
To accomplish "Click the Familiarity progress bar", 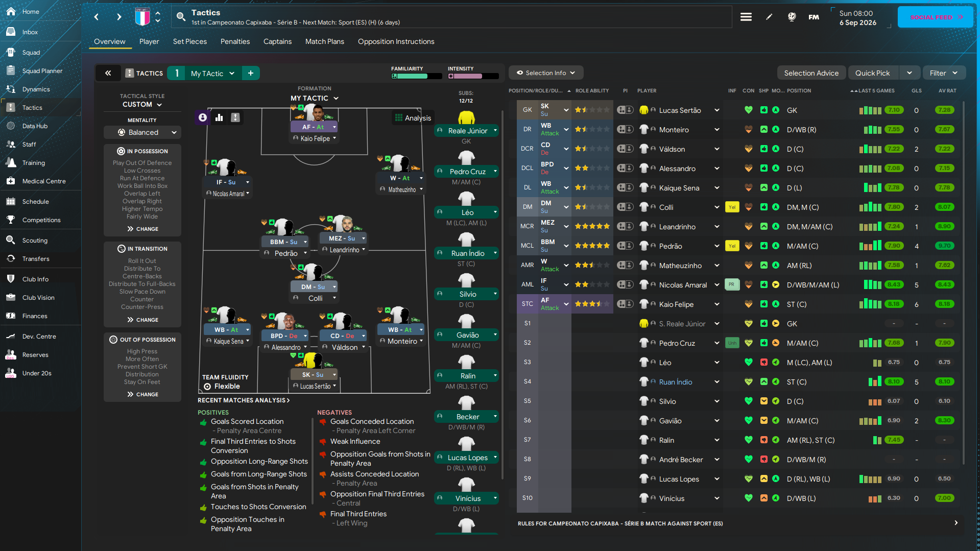I will (x=416, y=76).
